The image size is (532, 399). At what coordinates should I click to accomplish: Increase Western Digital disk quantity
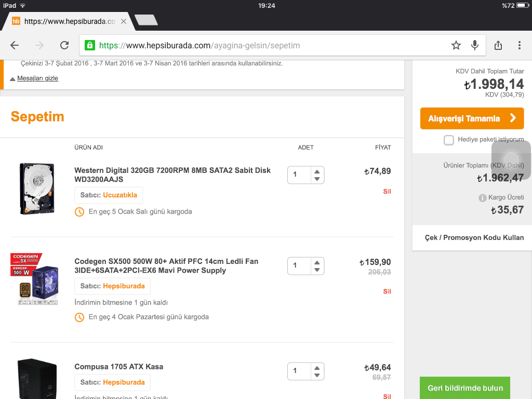pyautogui.click(x=317, y=170)
